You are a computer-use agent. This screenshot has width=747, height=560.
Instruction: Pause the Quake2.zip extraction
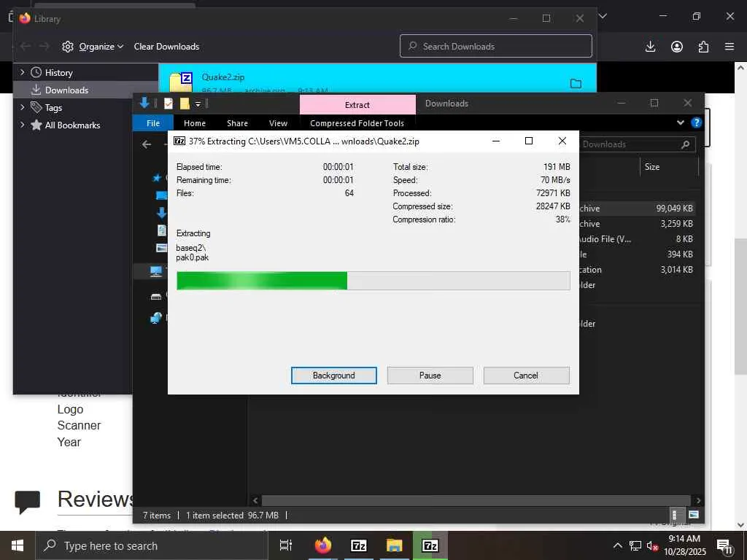pos(430,376)
